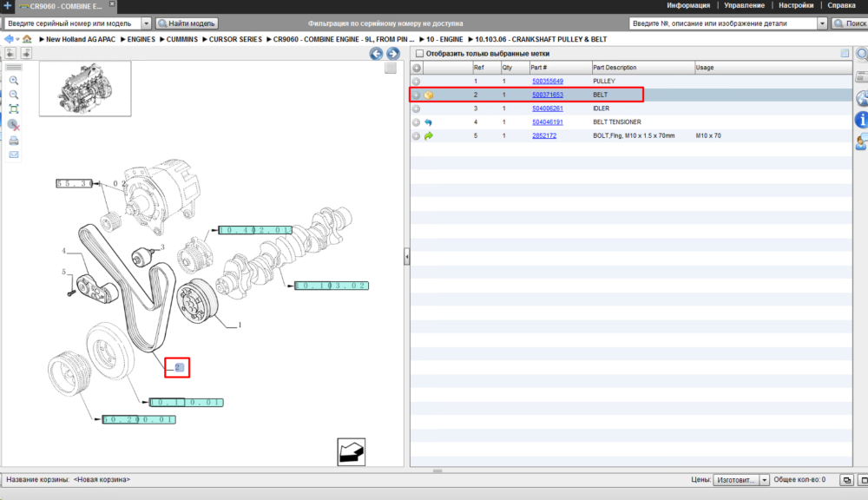Add BOLT,Flng row with its plus icon
The image size is (868, 500).
pos(417,135)
